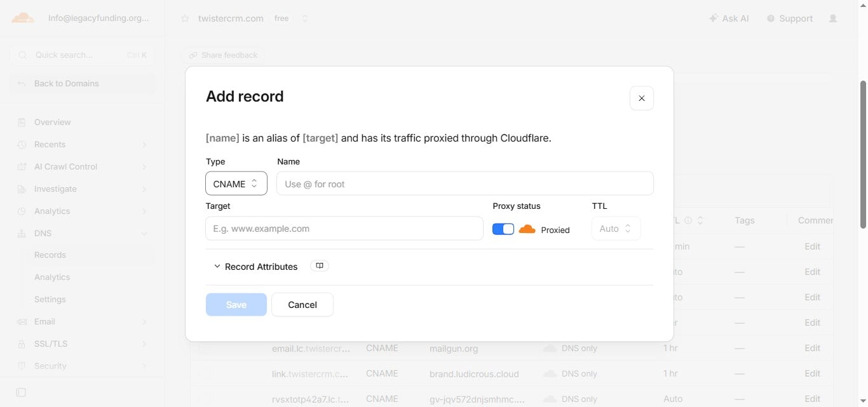This screenshot has width=868, height=407.
Task: Click the DNS network icon
Action: pyautogui.click(x=22, y=233)
